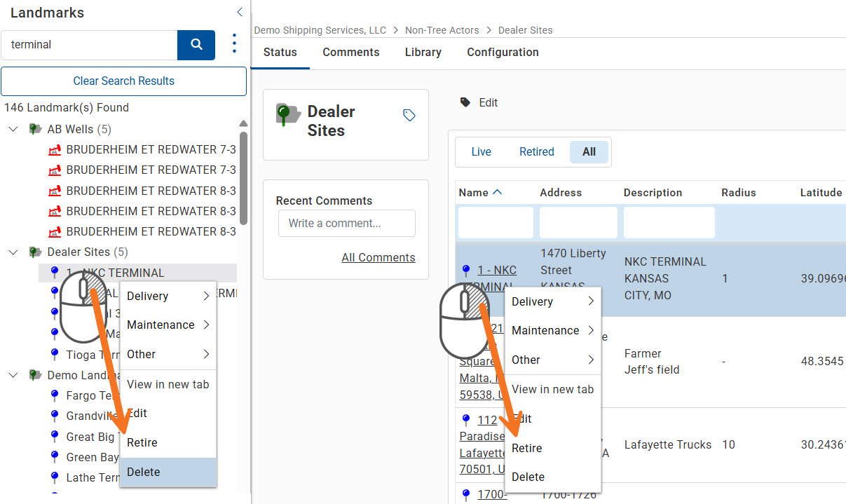
Task: Click the blue pin in the 112 Paradise row
Action: (x=466, y=420)
